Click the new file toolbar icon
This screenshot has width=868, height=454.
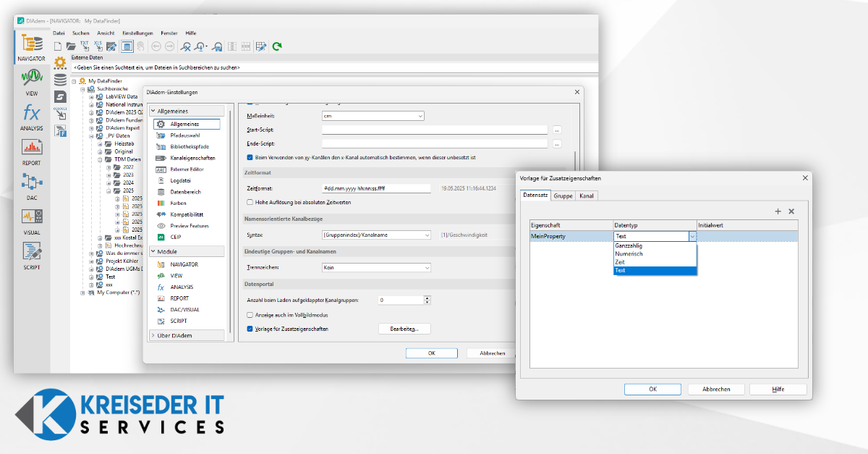59,46
